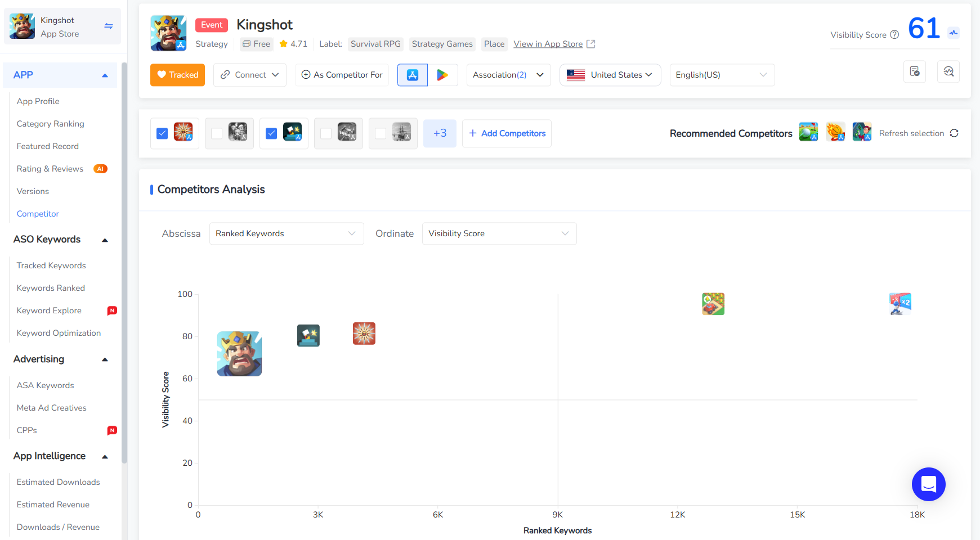Viewport: 980px width, 540px height.
Task: Open the Ordinate Visibility Score dropdown
Action: pos(499,233)
